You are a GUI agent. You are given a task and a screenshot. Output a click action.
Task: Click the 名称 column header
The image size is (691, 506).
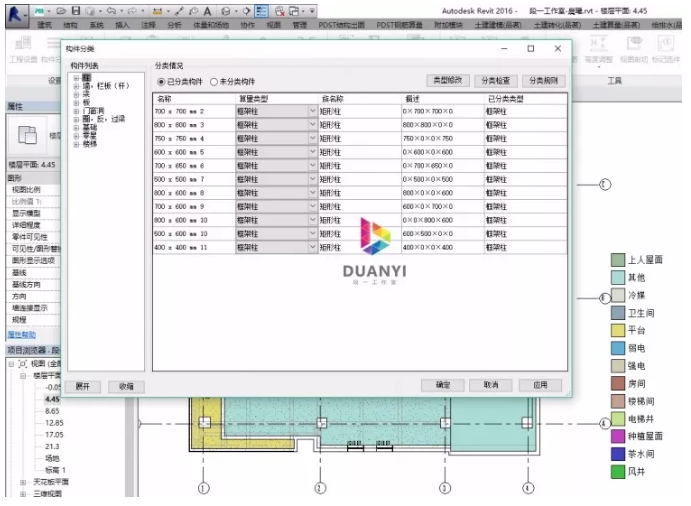click(x=194, y=99)
